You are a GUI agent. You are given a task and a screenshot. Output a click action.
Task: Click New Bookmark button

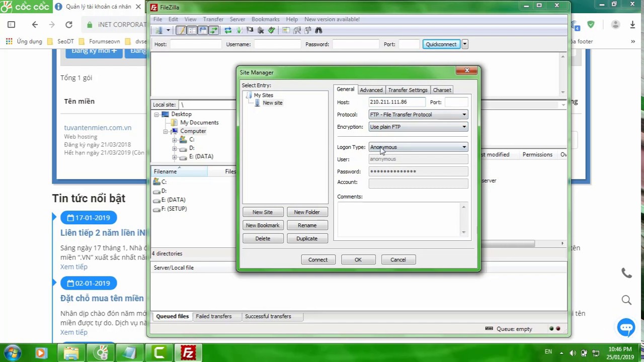coord(263,225)
